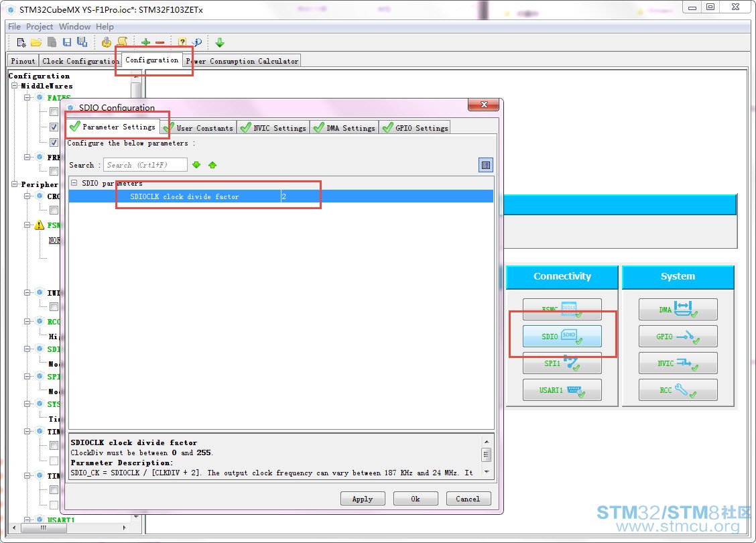The height and width of the screenshot is (543, 756).
Task: Open the Help menu
Action: click(x=105, y=27)
